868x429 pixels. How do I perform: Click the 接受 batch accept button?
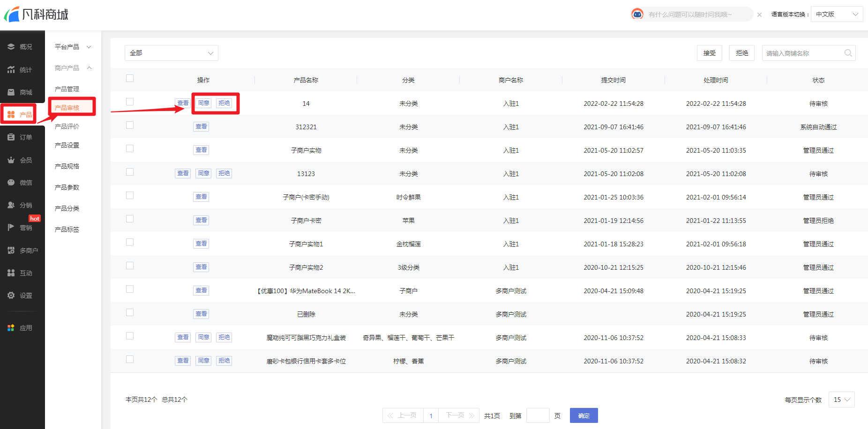709,53
